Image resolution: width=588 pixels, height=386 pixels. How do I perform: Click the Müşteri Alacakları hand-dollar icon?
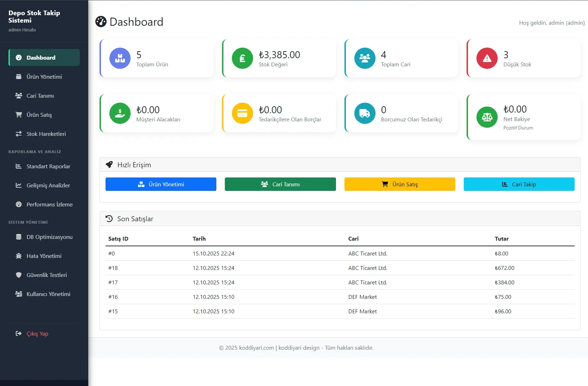click(120, 113)
